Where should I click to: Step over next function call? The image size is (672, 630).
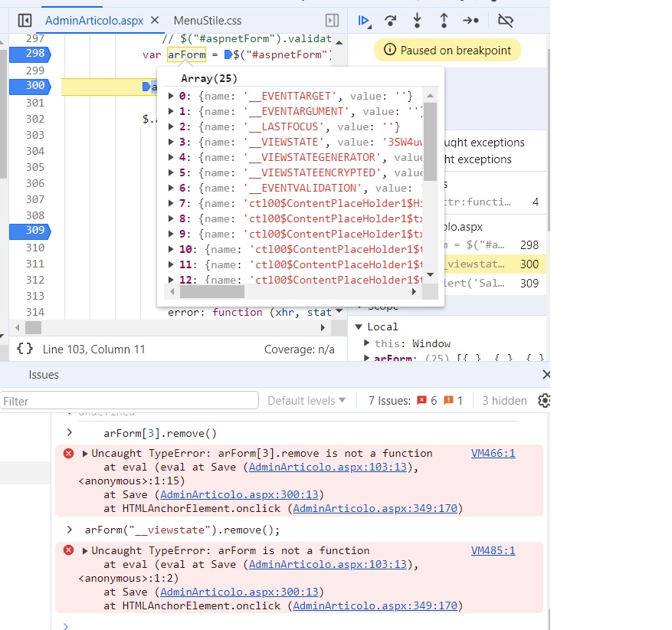click(391, 20)
